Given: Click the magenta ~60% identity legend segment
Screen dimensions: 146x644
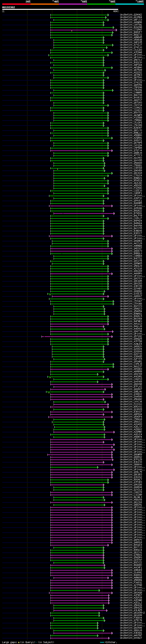Looking at the screenshot, I should [73, 4].
